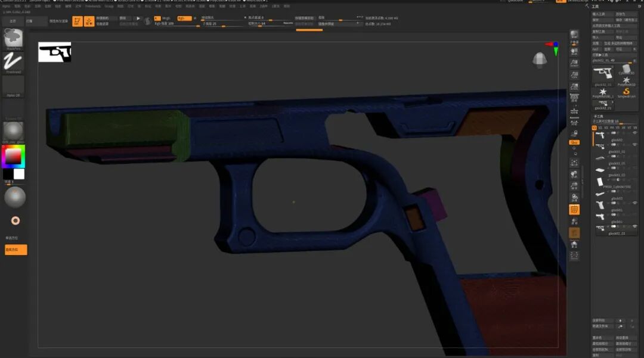The height and width of the screenshot is (358, 644).
Task: Toggle the orange 'A' button
Action: tap(157, 18)
